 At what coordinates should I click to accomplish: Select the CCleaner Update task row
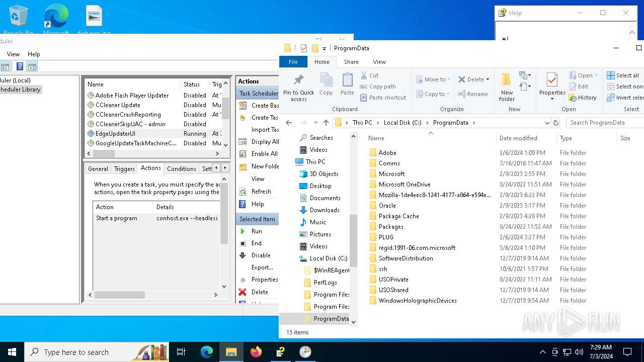pyautogui.click(x=153, y=105)
